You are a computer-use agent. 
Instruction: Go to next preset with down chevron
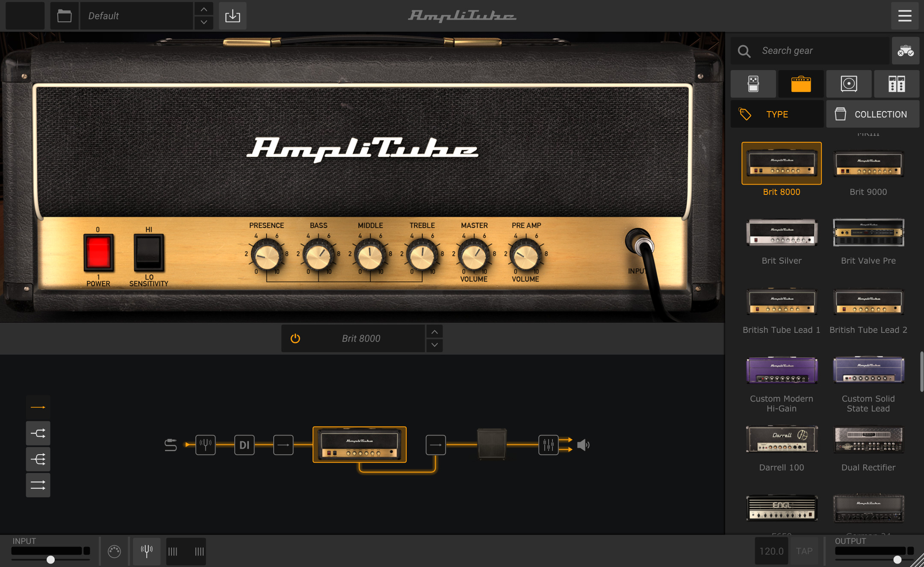coord(204,22)
